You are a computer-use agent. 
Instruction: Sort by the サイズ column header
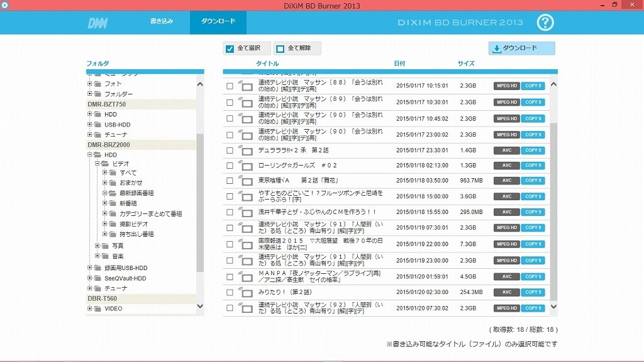(466, 64)
